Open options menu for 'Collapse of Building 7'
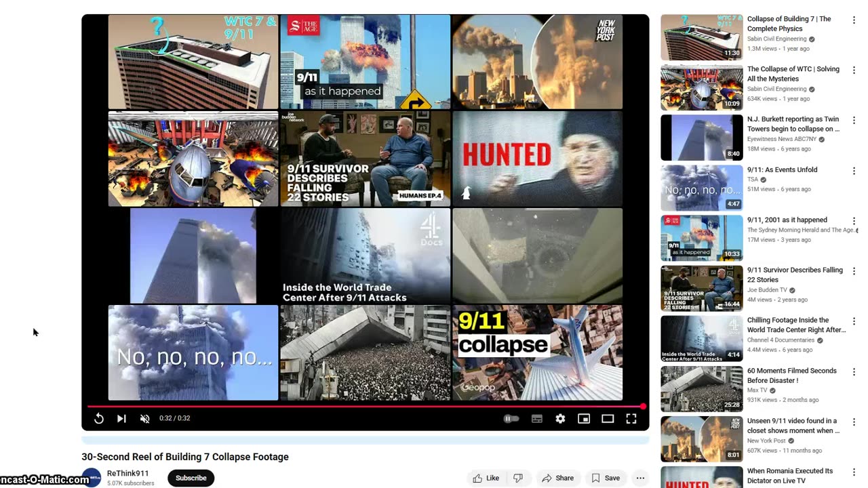Viewport: 868px width, 488px height. (x=854, y=20)
